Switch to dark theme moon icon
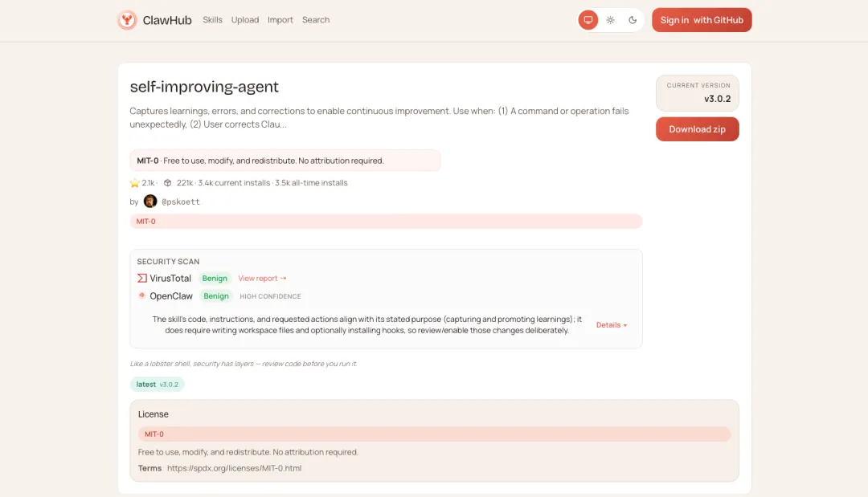The width and height of the screenshot is (868, 497). (x=633, y=20)
